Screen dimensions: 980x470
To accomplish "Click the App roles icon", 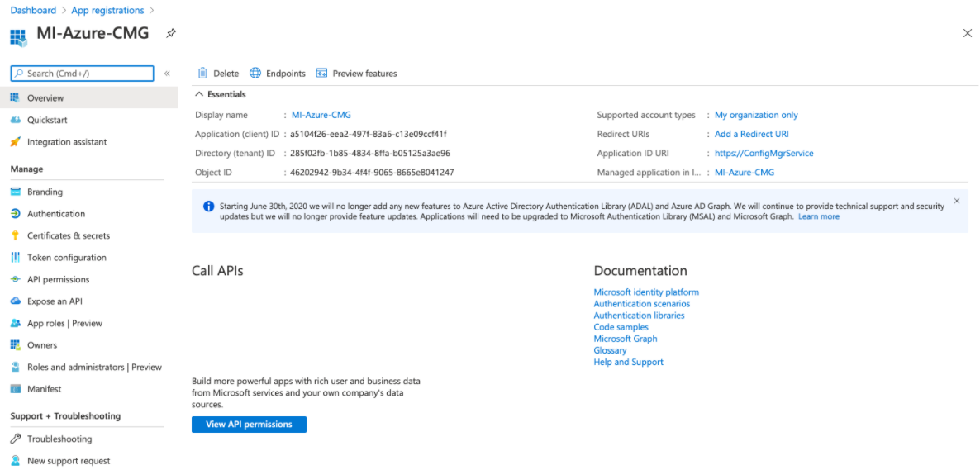I will 16,323.
